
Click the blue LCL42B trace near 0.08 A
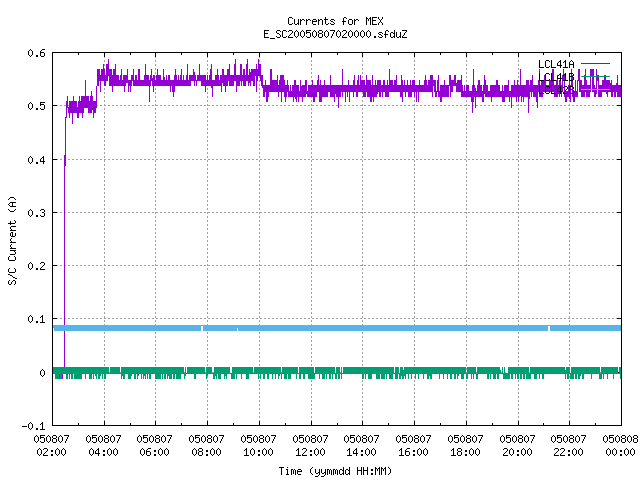coord(337,328)
